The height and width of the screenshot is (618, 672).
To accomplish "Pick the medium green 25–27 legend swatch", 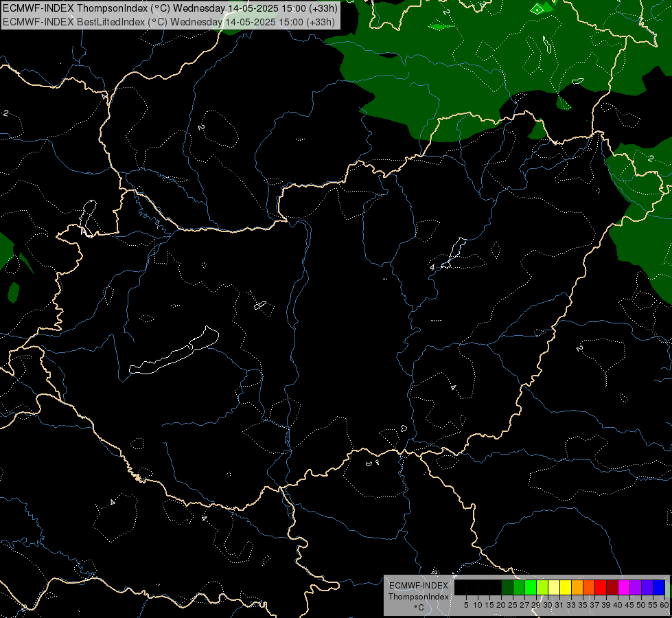I will click(519, 587).
